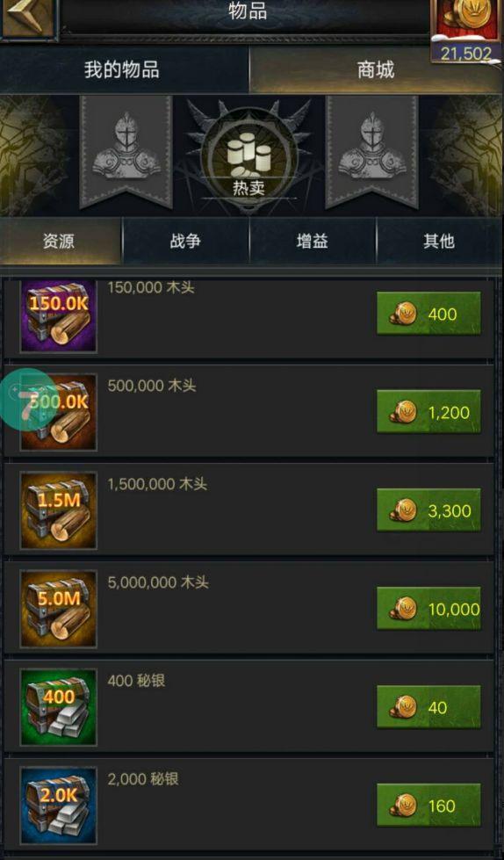The height and width of the screenshot is (860, 504).
Task: Open the 其他 category tab
Action: tap(439, 241)
